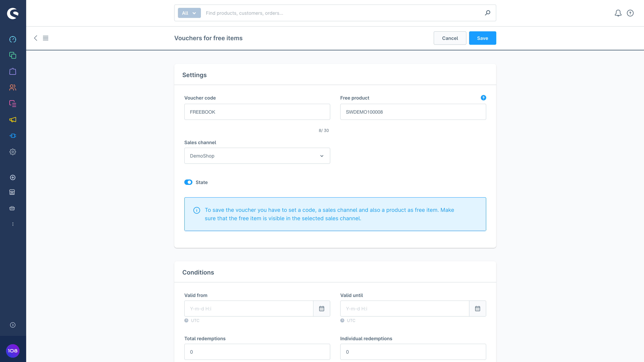Open the user avatar 108 menu
The height and width of the screenshot is (362, 644).
[13, 351]
